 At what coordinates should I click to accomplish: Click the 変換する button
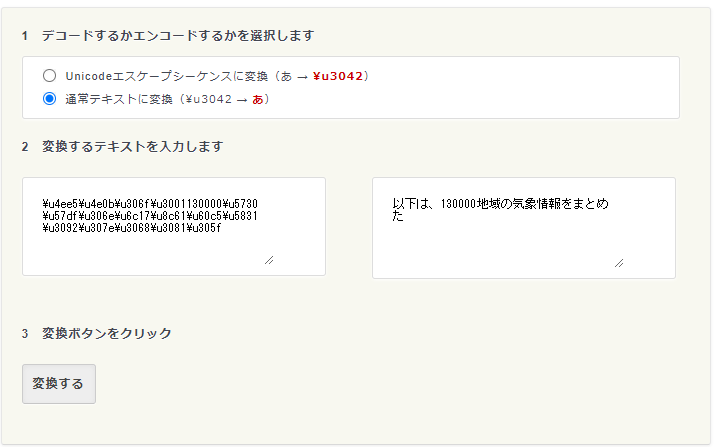(x=59, y=384)
